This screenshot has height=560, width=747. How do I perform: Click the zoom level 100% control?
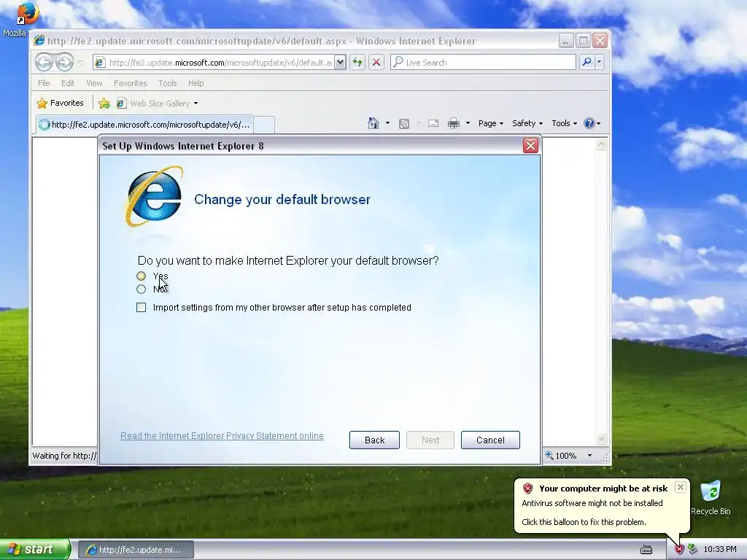(x=561, y=456)
